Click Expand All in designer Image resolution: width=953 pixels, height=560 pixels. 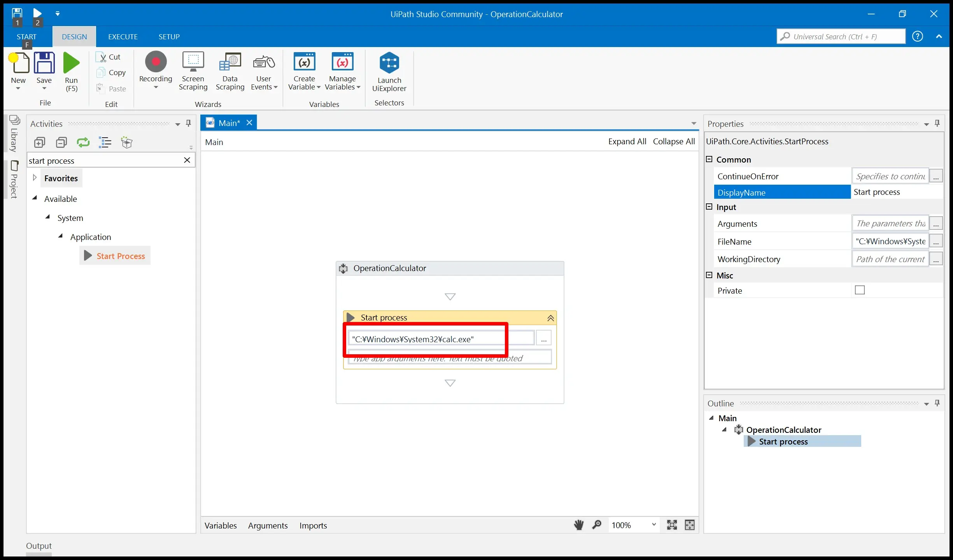click(627, 142)
